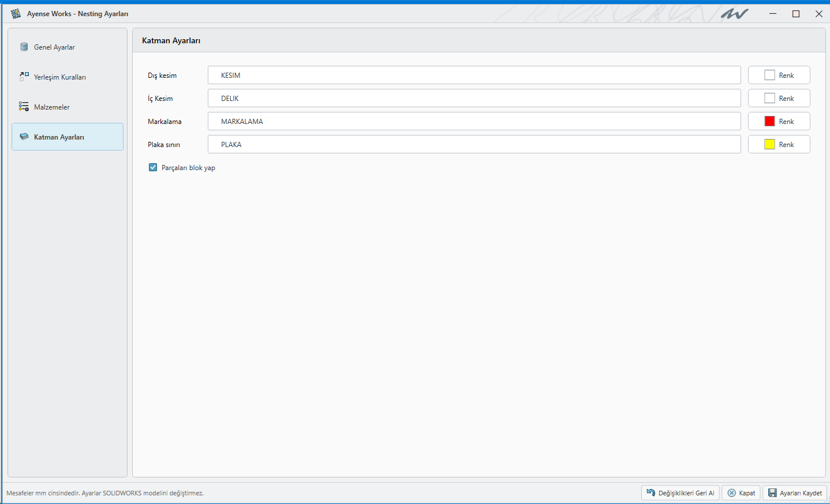Click the white swatch in the Dış kesim row
Viewport: 830px width, 504px height.
click(769, 75)
